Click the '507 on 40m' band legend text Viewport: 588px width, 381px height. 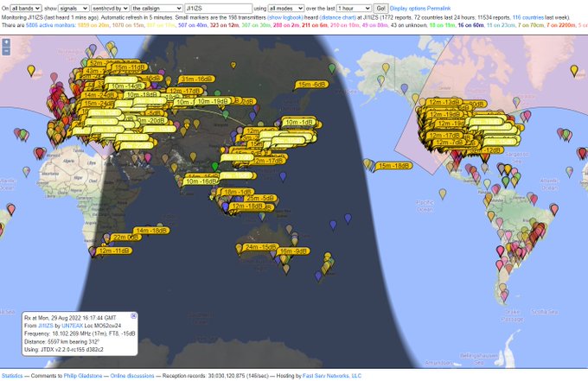point(192,25)
